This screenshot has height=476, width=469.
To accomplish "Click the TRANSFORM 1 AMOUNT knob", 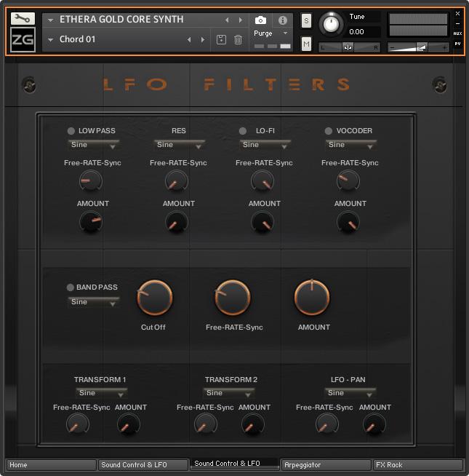I will point(128,424).
